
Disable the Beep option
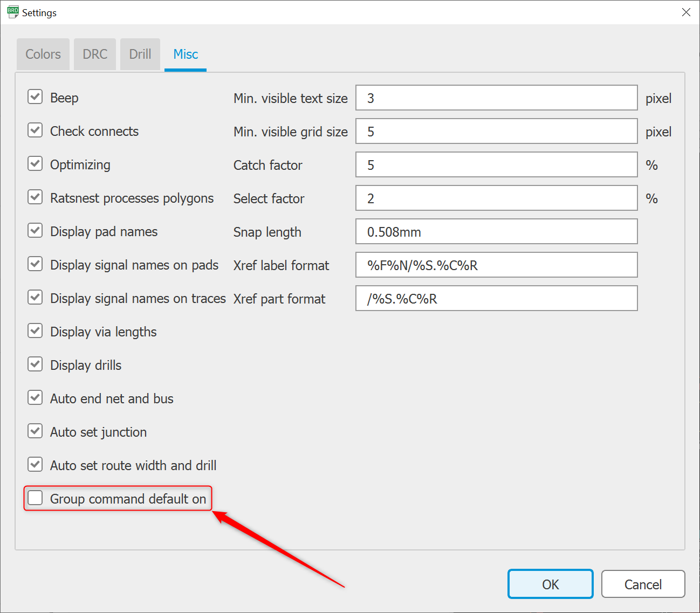pos(35,97)
